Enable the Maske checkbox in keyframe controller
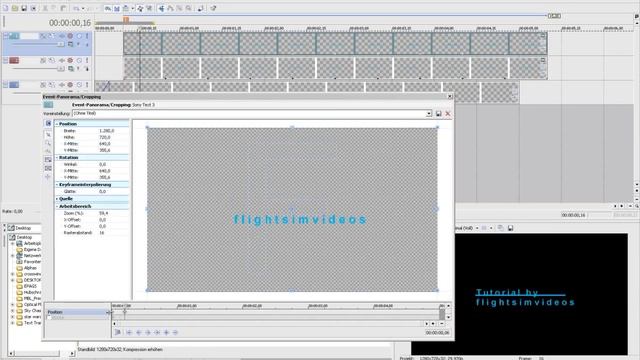640x360 pixels. [49, 318]
